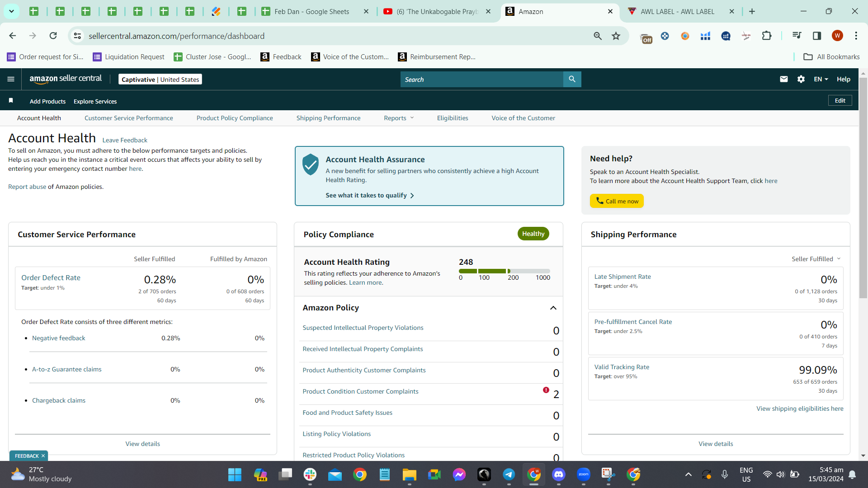The image size is (868, 488).
Task: Click the Call me now button
Action: pos(617,201)
